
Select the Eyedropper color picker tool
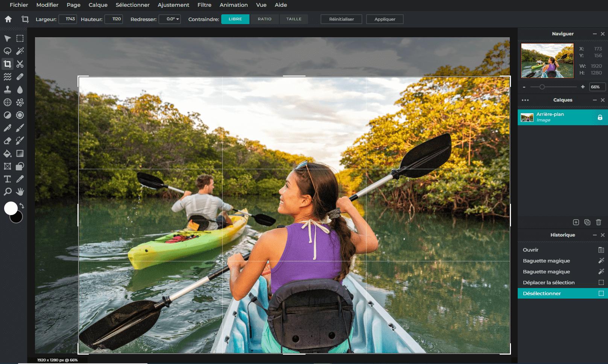tap(20, 179)
